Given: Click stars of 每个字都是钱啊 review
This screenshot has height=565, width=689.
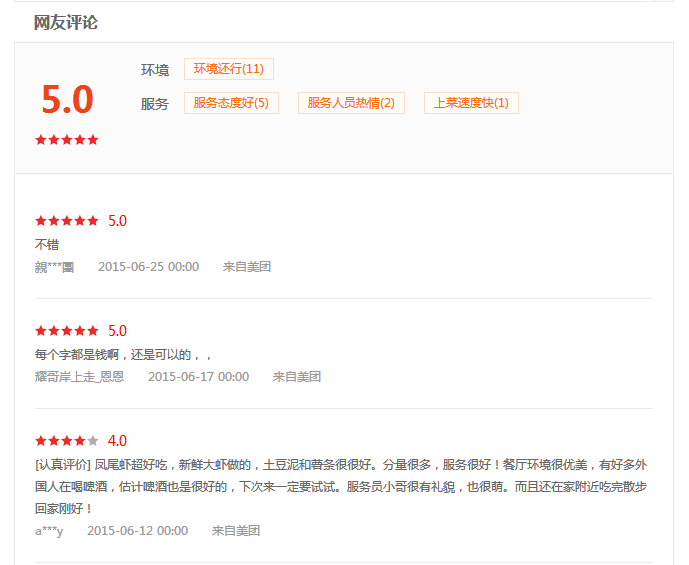Looking at the screenshot, I should pyautogui.click(x=67, y=330).
